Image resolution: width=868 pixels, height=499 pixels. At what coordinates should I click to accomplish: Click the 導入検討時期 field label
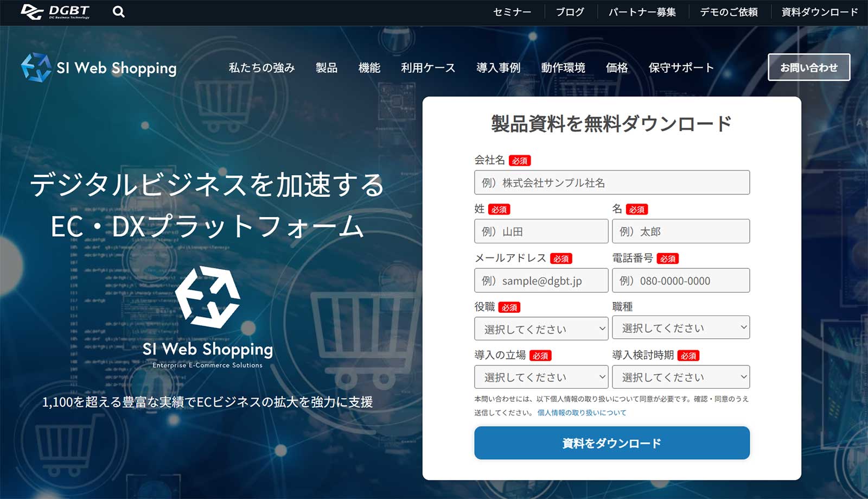click(643, 355)
